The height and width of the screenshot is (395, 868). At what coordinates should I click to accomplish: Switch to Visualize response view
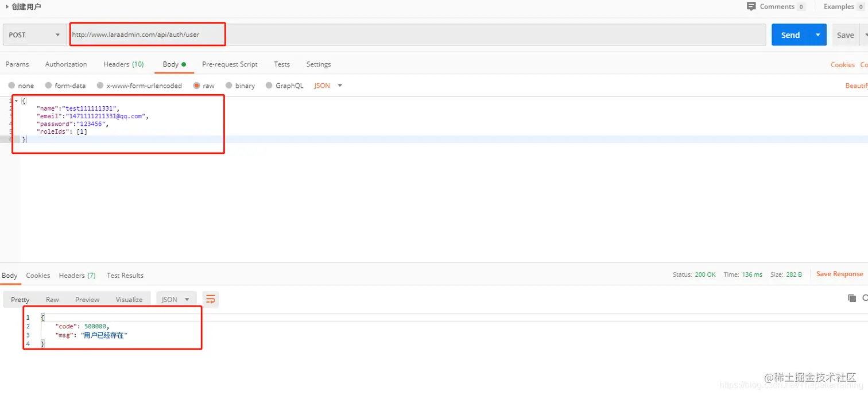click(x=129, y=300)
